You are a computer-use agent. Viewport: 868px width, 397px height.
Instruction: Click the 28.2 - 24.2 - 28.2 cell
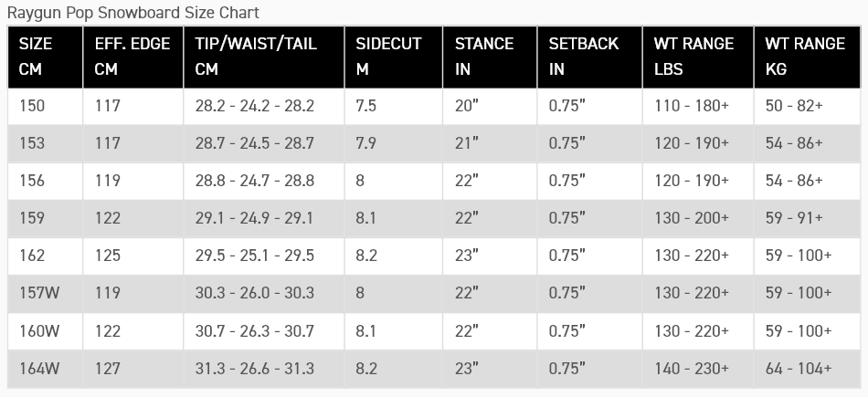point(254,106)
